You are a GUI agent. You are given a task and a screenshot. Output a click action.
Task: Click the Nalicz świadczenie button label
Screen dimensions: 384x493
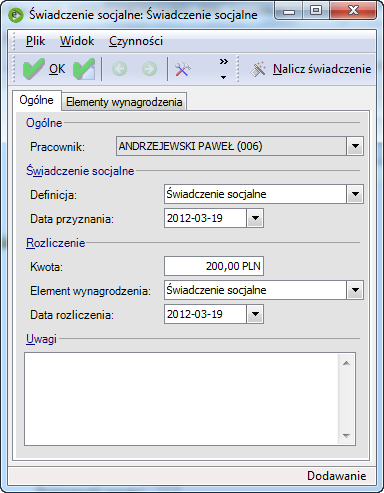(x=322, y=69)
